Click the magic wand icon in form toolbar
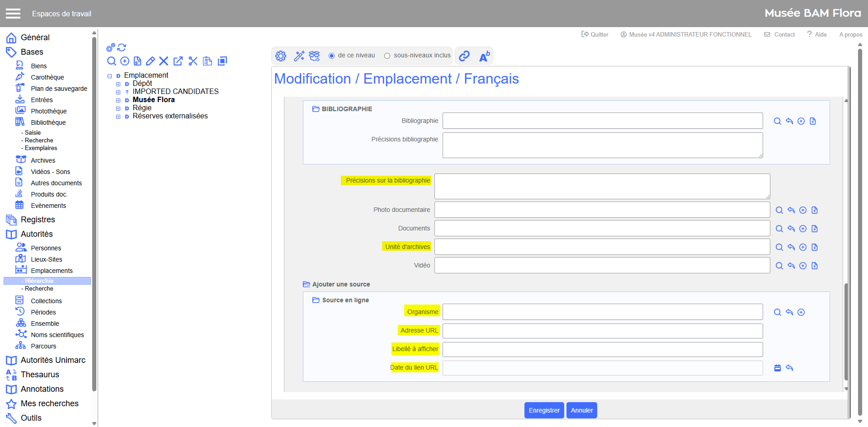 pos(299,56)
